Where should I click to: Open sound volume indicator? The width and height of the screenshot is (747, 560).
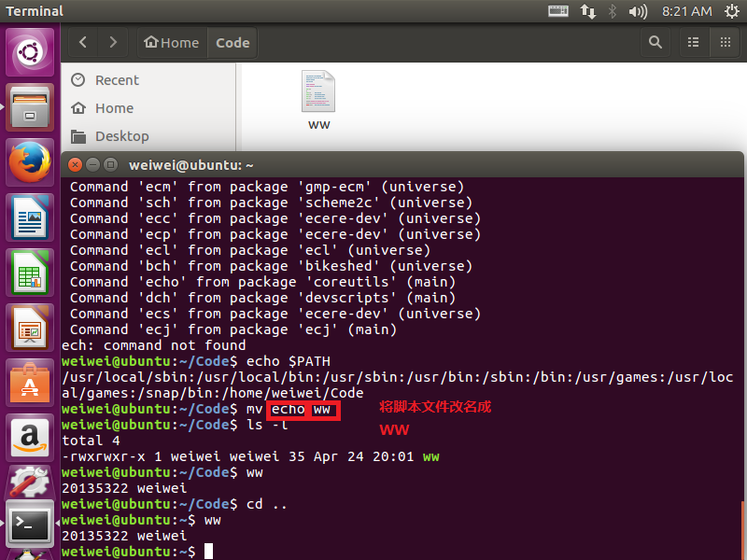(x=638, y=11)
